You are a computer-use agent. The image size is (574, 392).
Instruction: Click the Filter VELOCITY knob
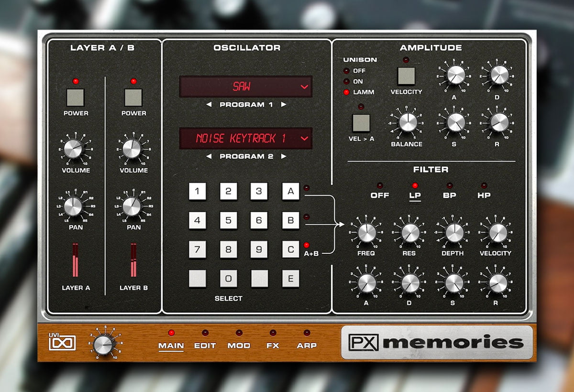point(498,232)
